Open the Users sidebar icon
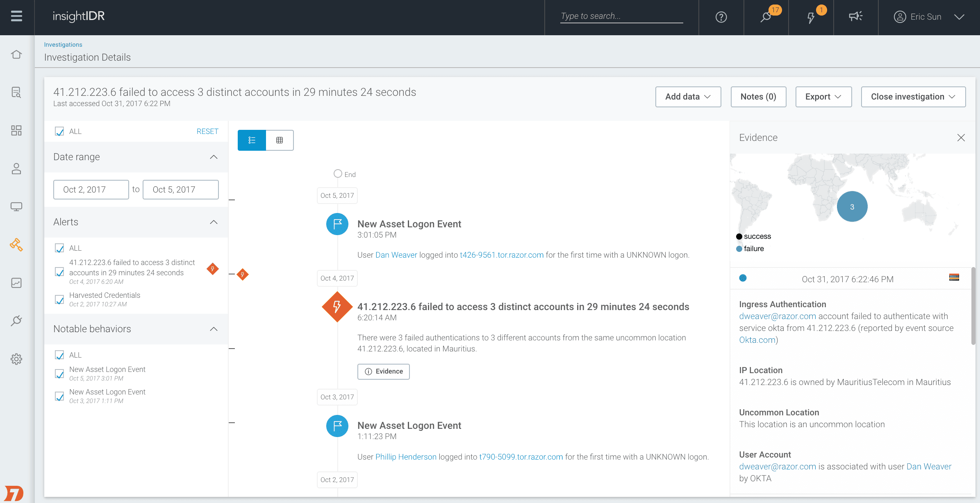Viewport: 980px width, 503px height. (x=16, y=169)
